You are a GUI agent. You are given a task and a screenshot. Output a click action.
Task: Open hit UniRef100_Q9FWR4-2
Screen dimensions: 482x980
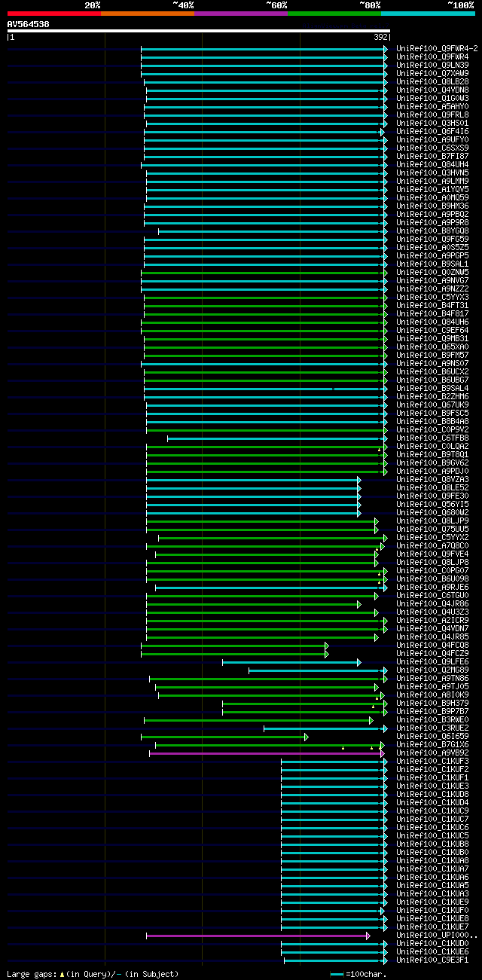tap(437, 48)
